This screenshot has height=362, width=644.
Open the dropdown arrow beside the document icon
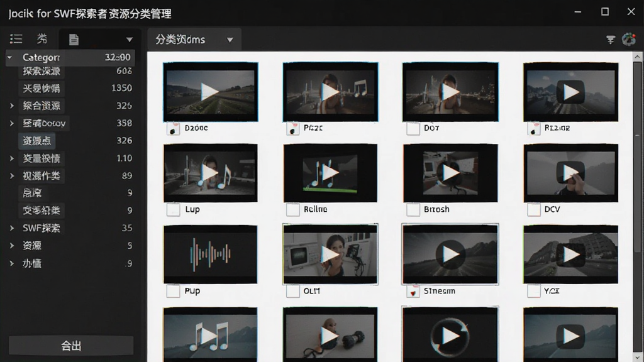point(130,40)
